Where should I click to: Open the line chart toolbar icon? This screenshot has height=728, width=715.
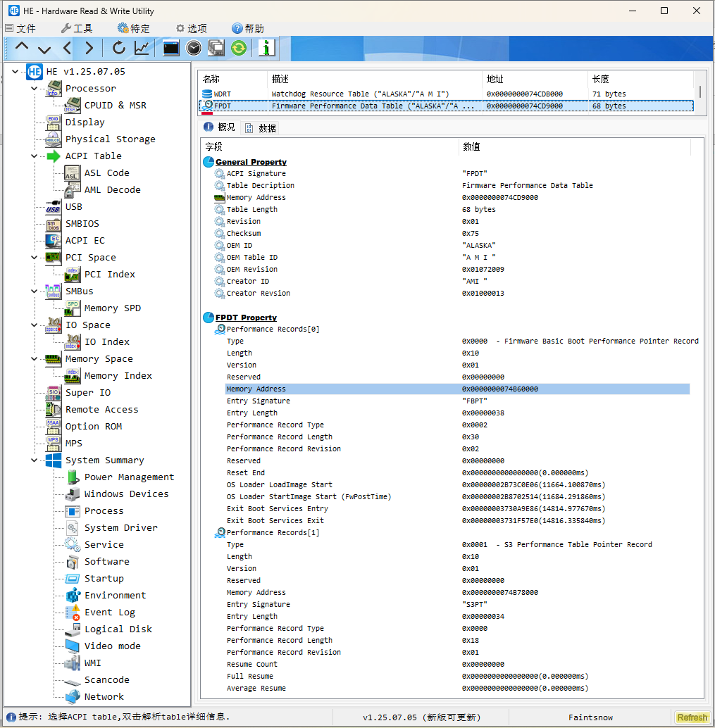click(x=142, y=48)
